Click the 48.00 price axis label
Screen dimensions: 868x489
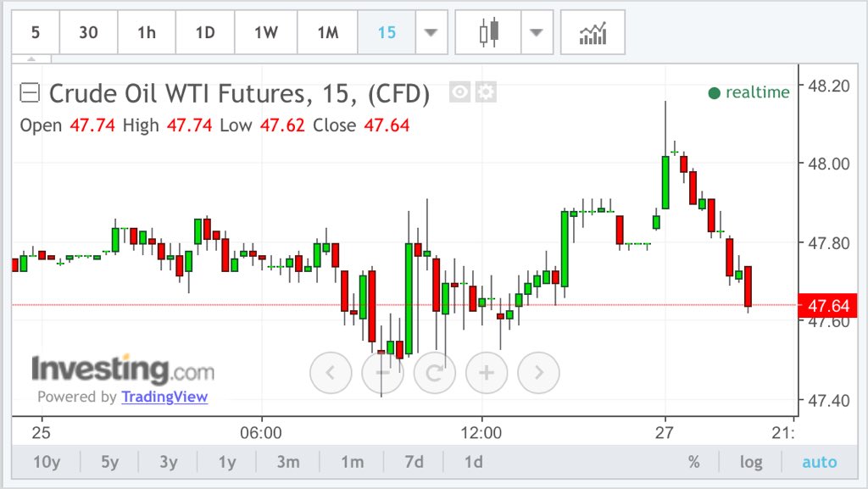pyautogui.click(x=829, y=164)
